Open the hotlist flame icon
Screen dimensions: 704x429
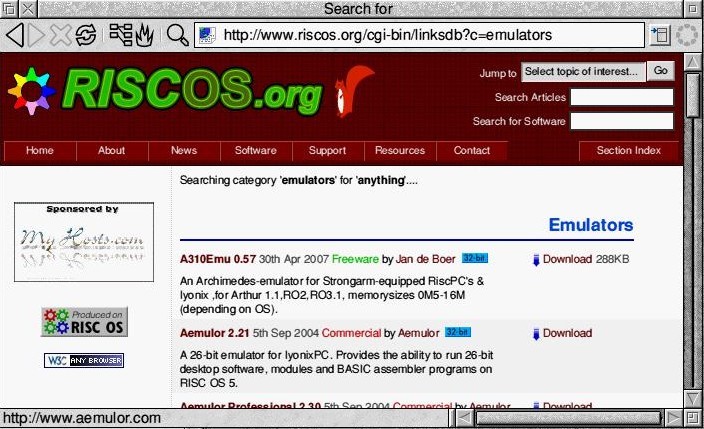[x=145, y=35]
